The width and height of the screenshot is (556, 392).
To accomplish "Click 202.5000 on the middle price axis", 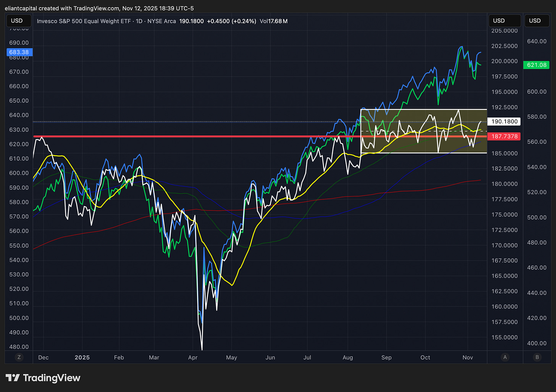I will [504, 46].
